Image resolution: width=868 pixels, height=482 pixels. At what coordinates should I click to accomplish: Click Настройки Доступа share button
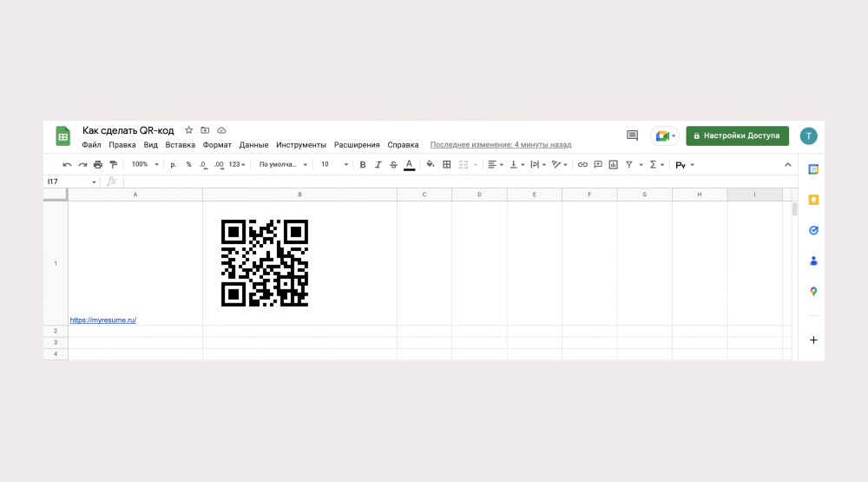click(737, 135)
